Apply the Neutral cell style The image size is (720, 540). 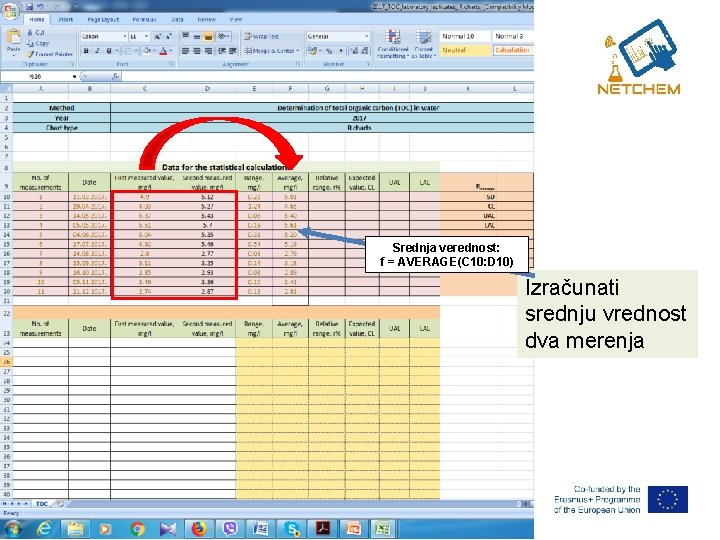click(x=465, y=50)
